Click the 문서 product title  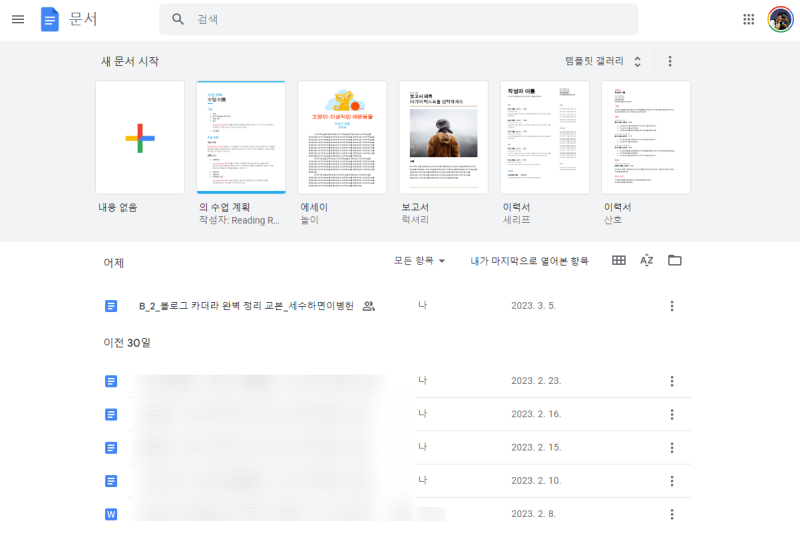83,19
